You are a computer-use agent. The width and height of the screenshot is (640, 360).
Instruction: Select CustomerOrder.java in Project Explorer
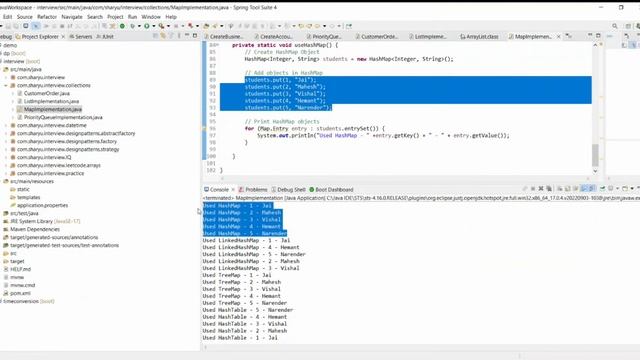(x=47, y=93)
